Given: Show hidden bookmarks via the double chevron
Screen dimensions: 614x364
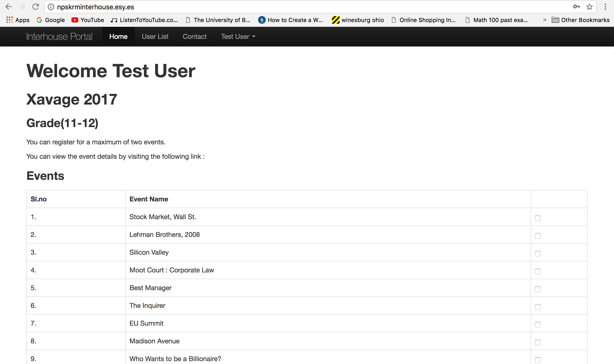Looking at the screenshot, I should [x=545, y=20].
